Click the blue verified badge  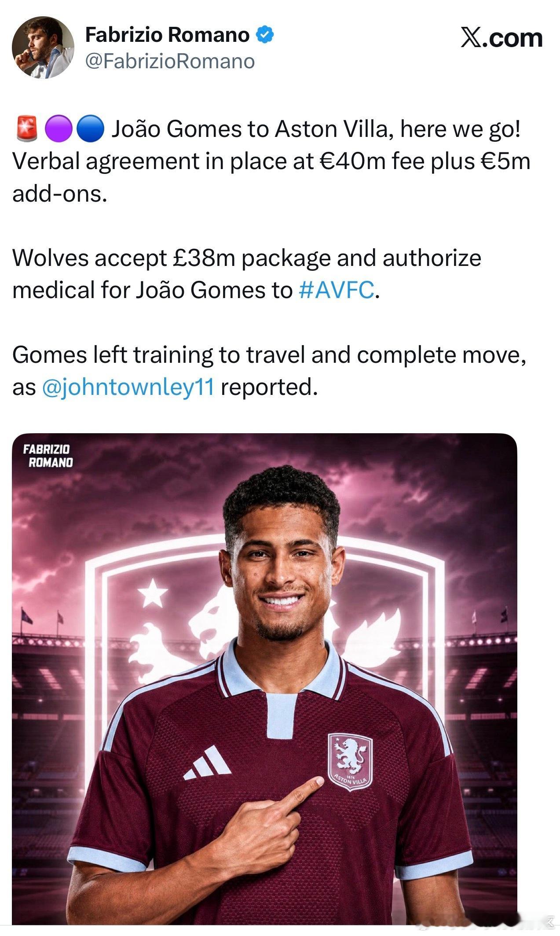tap(265, 35)
